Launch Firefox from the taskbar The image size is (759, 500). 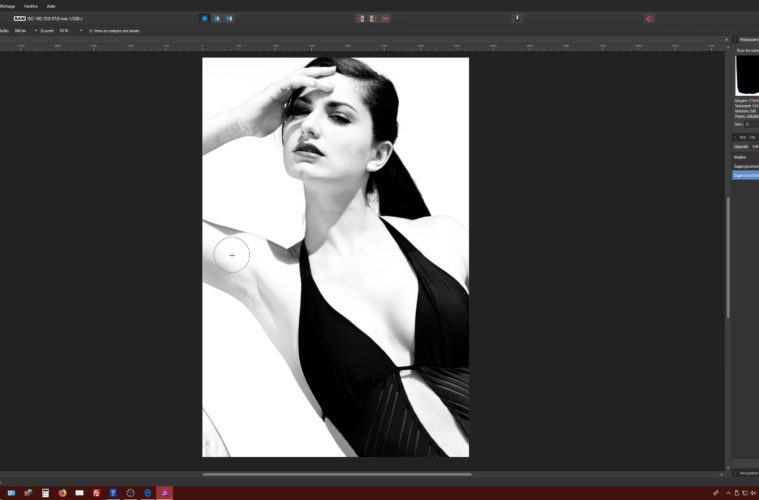[62, 493]
